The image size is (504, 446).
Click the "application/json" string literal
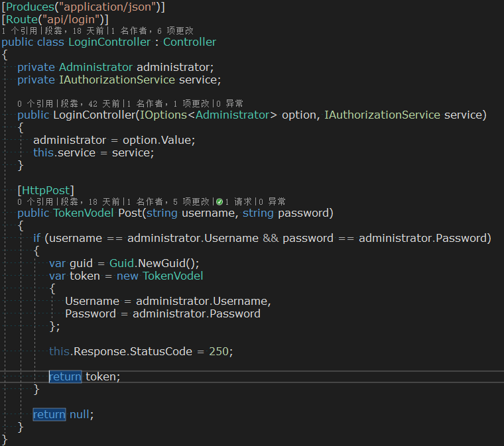(x=107, y=7)
